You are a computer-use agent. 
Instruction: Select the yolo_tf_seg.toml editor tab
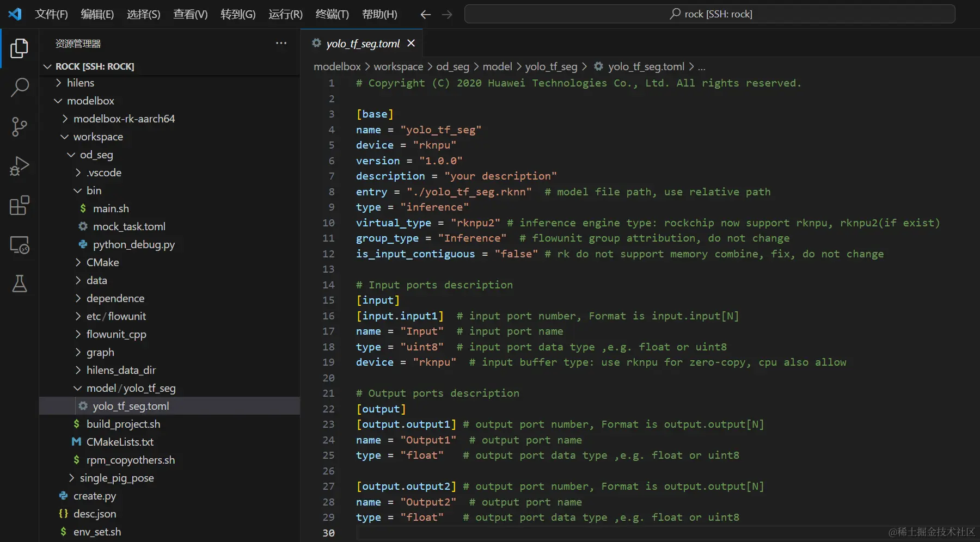tap(362, 43)
